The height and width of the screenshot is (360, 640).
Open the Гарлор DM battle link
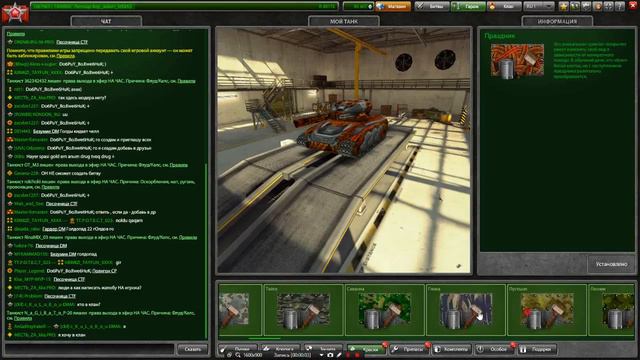[53, 229]
